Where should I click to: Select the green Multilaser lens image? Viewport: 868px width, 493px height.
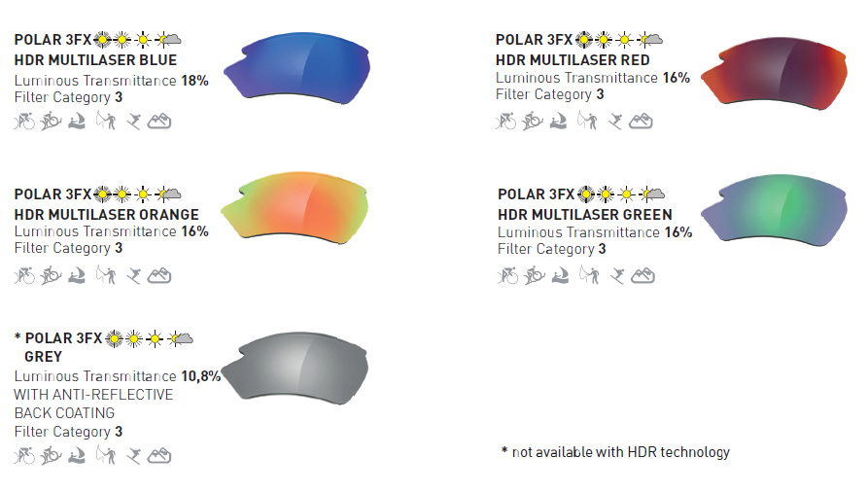point(774,210)
